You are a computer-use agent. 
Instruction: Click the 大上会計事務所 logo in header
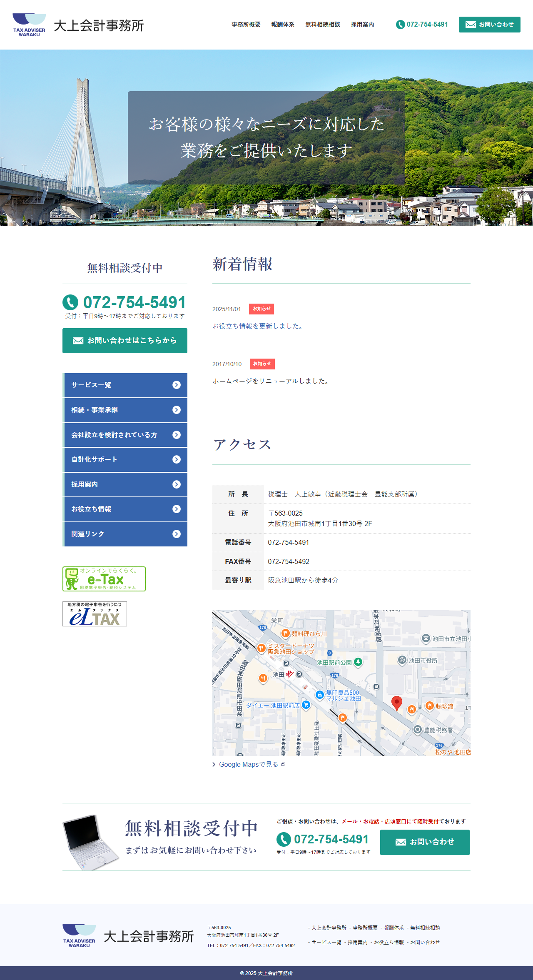(78, 25)
